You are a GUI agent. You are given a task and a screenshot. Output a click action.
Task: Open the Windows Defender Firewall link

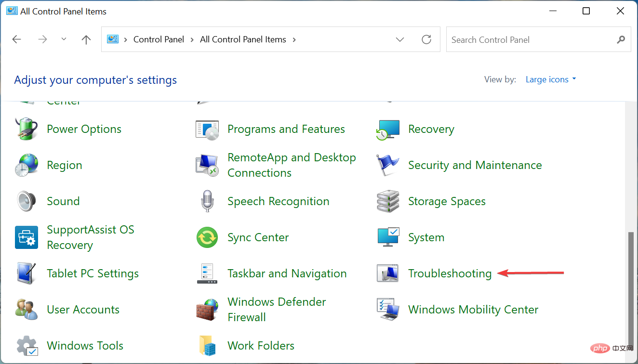click(x=277, y=310)
